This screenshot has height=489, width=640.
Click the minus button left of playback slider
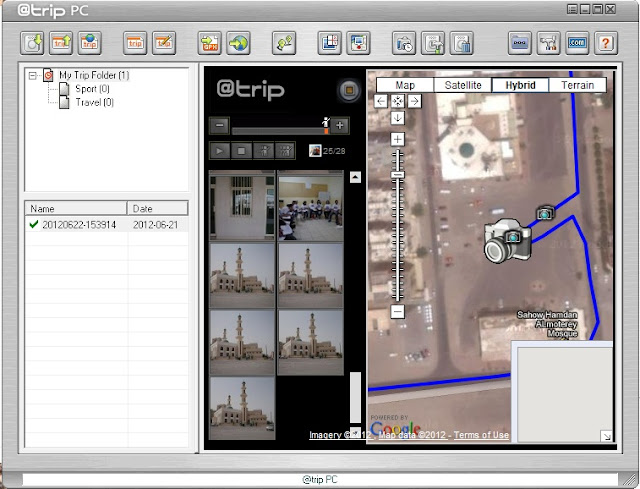pos(219,125)
